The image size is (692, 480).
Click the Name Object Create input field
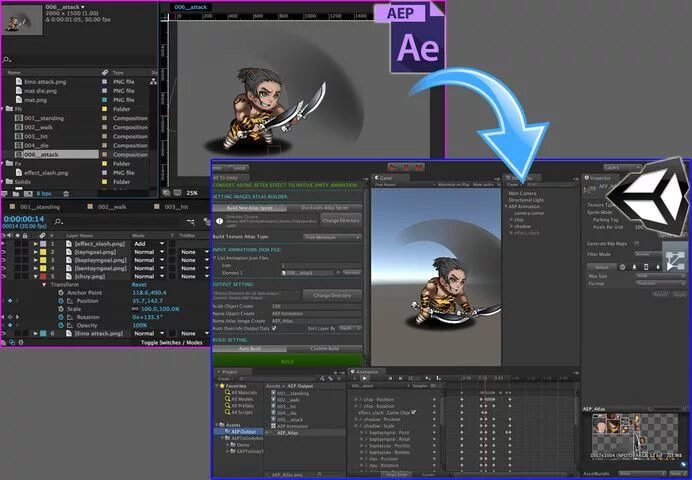[316, 313]
